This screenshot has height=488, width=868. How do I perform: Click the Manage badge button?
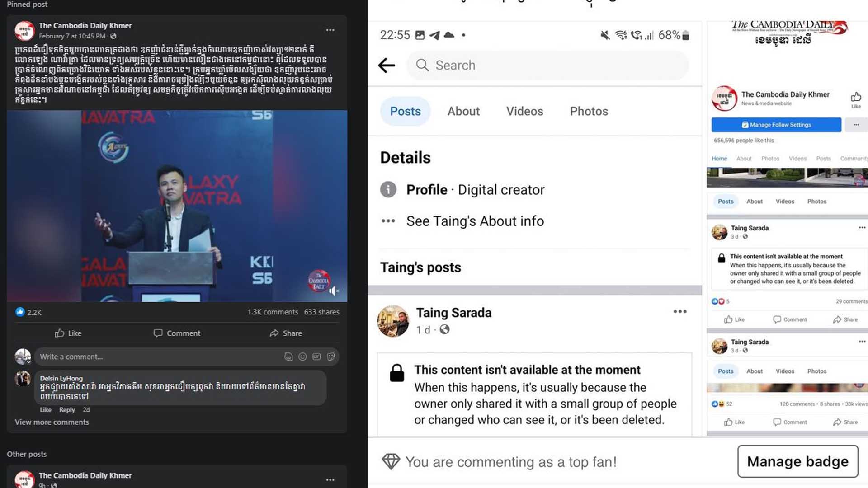click(797, 461)
